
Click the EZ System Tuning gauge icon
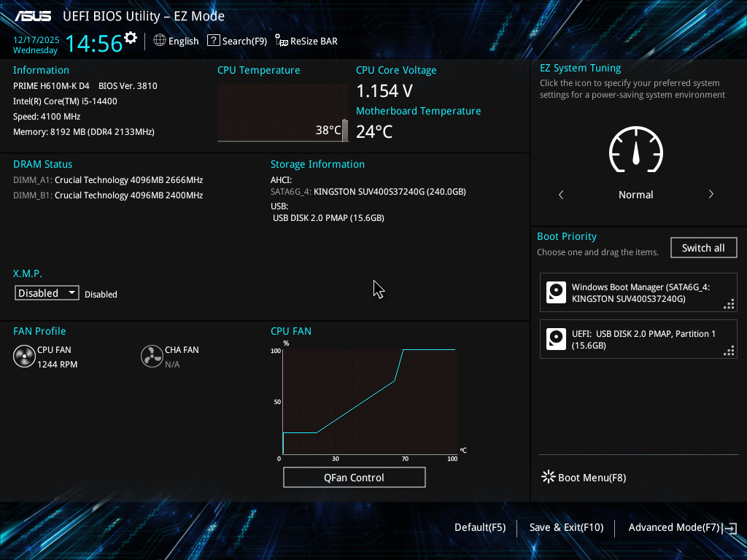coord(636,149)
